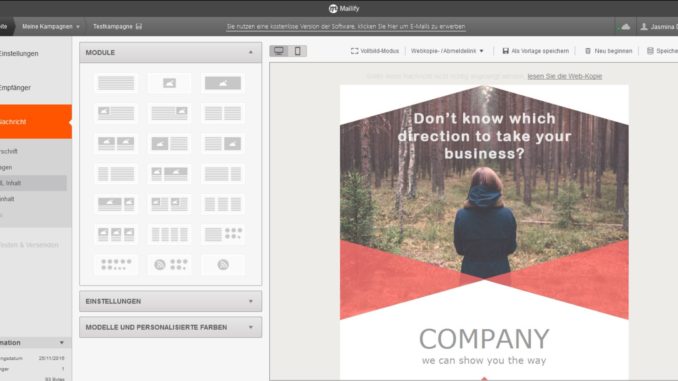The width and height of the screenshot is (678, 381).
Task: Select the full-width text block module
Action: point(116,83)
